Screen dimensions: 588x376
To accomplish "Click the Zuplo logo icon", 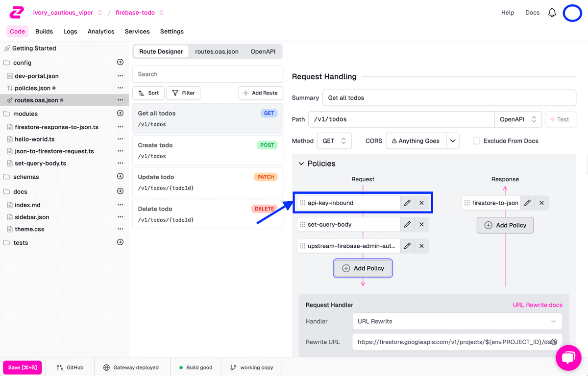I will (x=17, y=12).
